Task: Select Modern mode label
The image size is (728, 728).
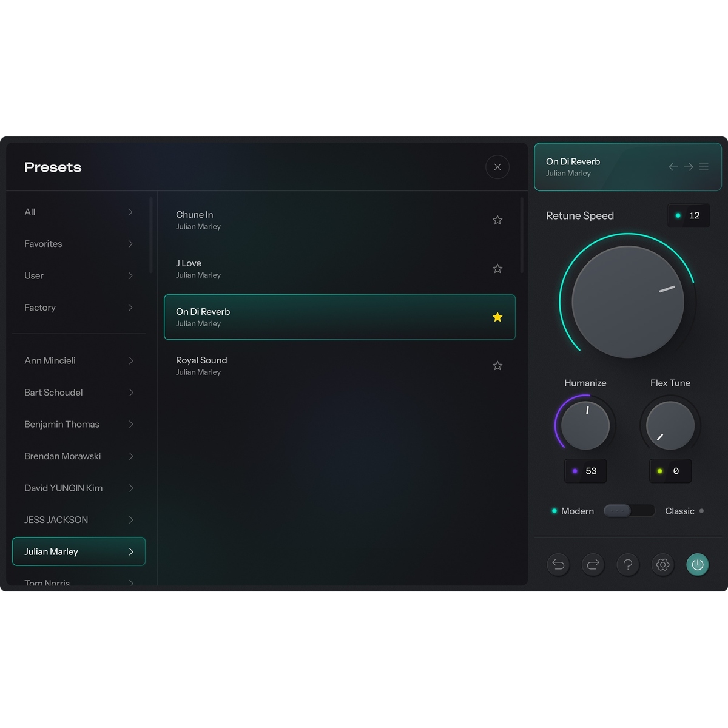Action: tap(577, 511)
